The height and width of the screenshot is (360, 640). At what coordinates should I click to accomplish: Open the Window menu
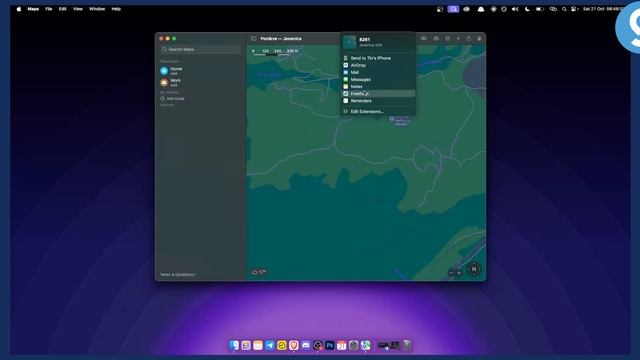click(x=97, y=9)
